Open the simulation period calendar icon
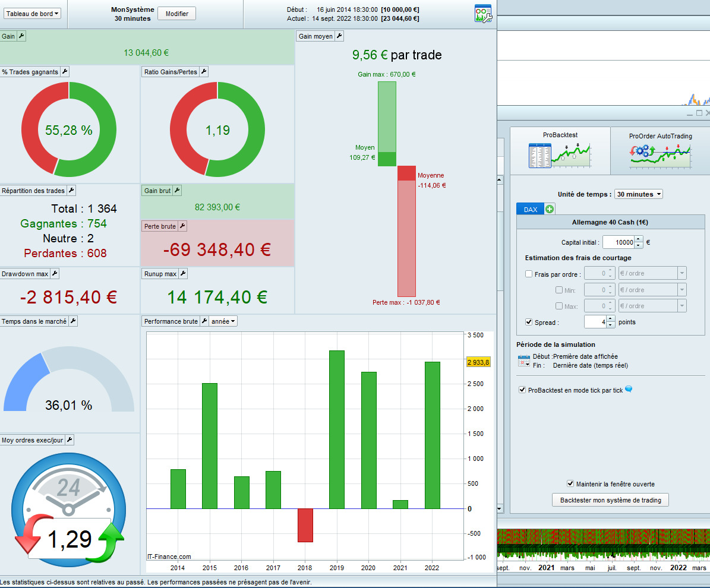This screenshot has height=588, width=710. click(x=524, y=361)
